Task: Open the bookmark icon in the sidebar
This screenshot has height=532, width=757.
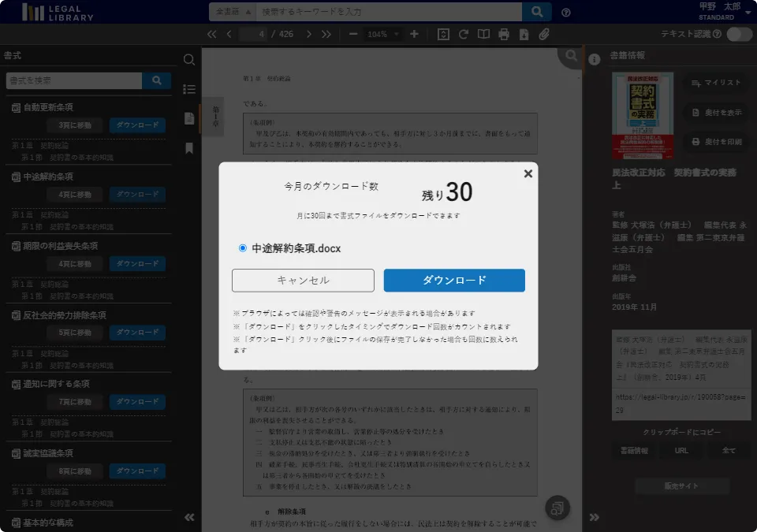Action: coord(189,148)
